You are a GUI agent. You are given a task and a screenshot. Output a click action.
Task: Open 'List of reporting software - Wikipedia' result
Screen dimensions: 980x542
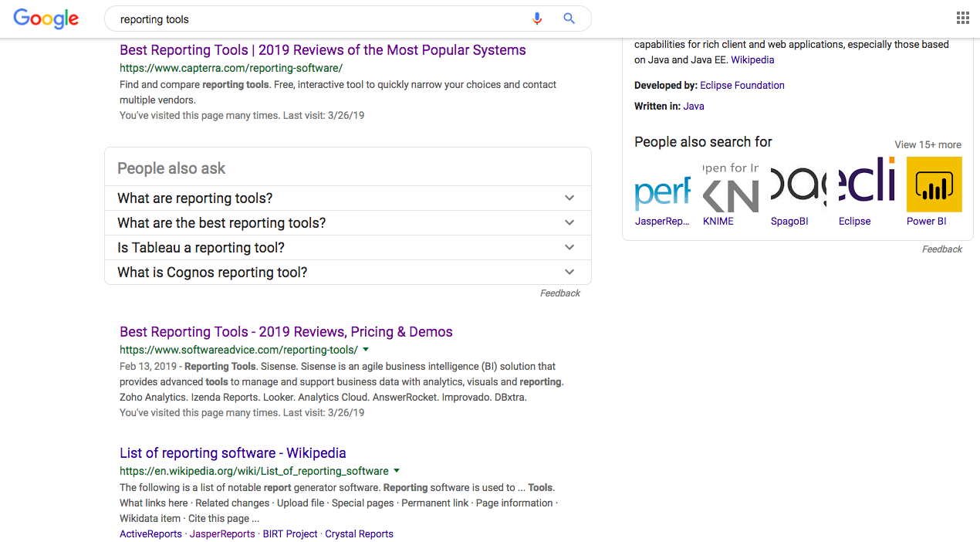point(233,453)
